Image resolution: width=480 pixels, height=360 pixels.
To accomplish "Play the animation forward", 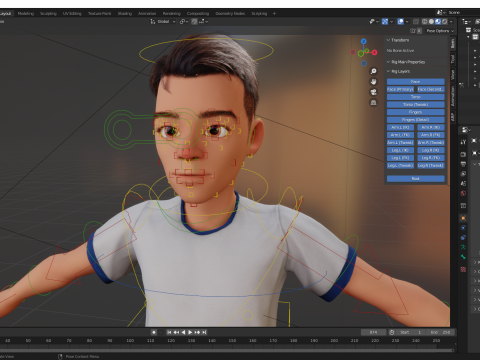I will (x=190, y=332).
